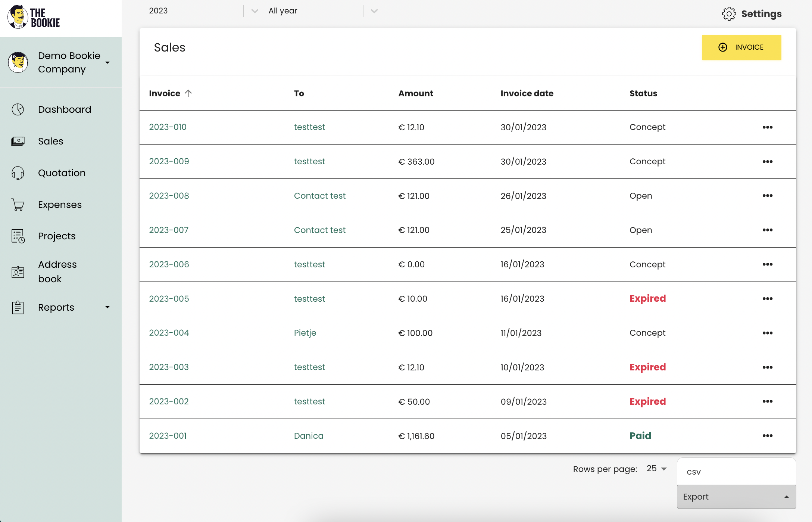
Task: Click the Address book contact icon
Action: pyautogui.click(x=18, y=272)
